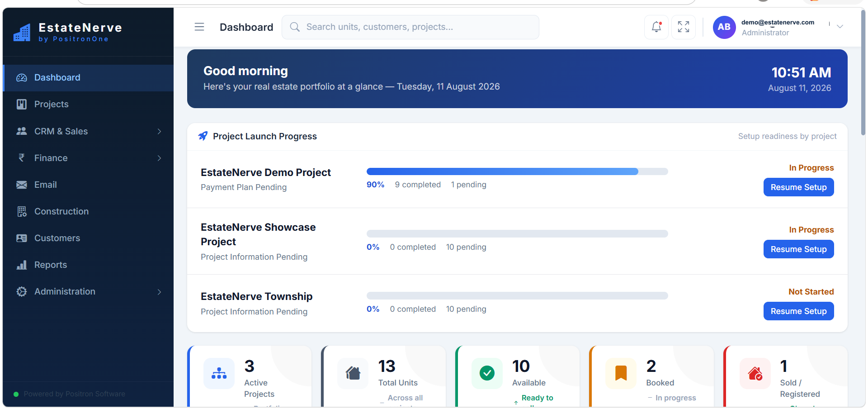868x409 pixels.
Task: Click the rocket icon beside Project Launch Progress
Action: pos(203,136)
